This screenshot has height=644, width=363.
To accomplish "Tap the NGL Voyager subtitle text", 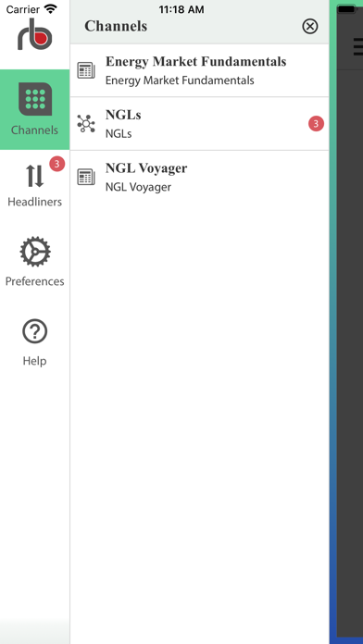I will (138, 187).
